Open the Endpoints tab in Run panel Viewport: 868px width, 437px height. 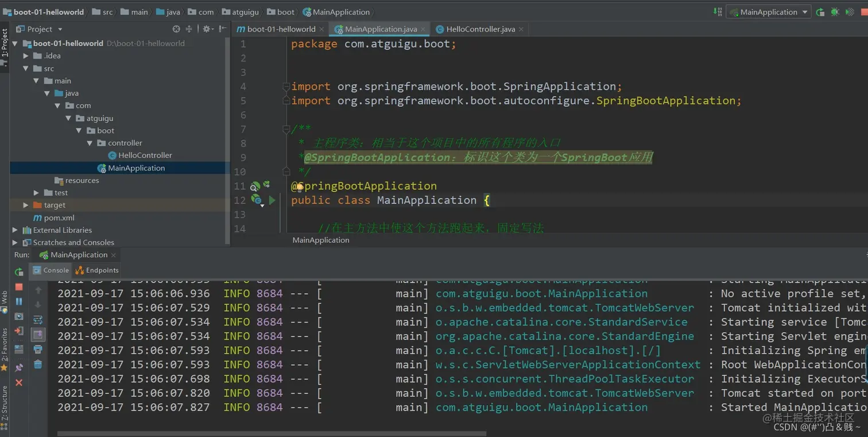click(x=98, y=270)
